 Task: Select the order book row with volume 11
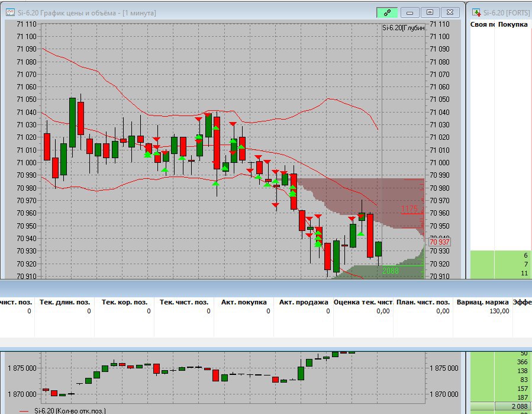coord(499,273)
